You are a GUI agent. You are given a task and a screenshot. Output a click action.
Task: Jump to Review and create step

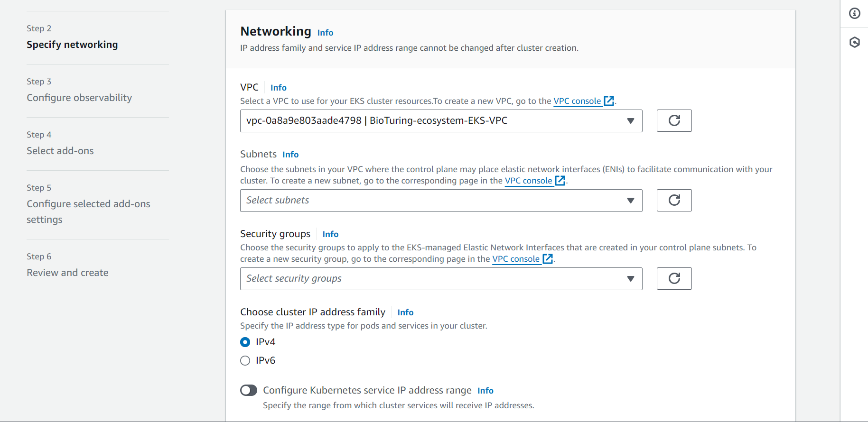67,273
